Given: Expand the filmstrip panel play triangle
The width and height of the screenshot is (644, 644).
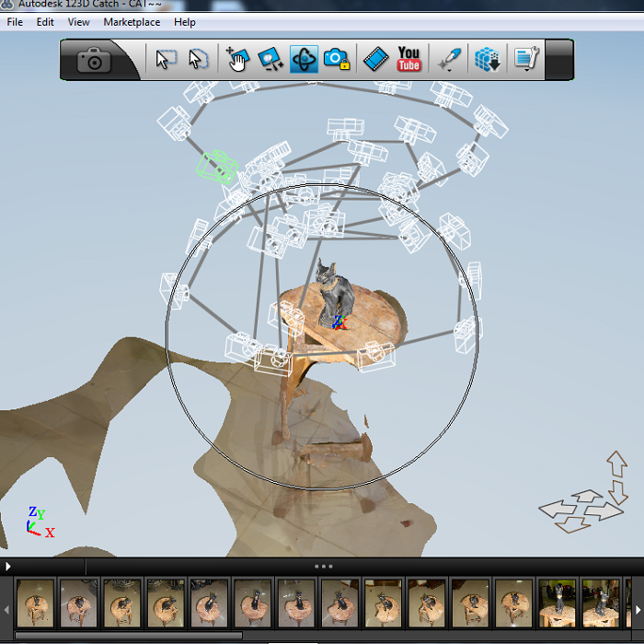Looking at the screenshot, I should [7, 567].
